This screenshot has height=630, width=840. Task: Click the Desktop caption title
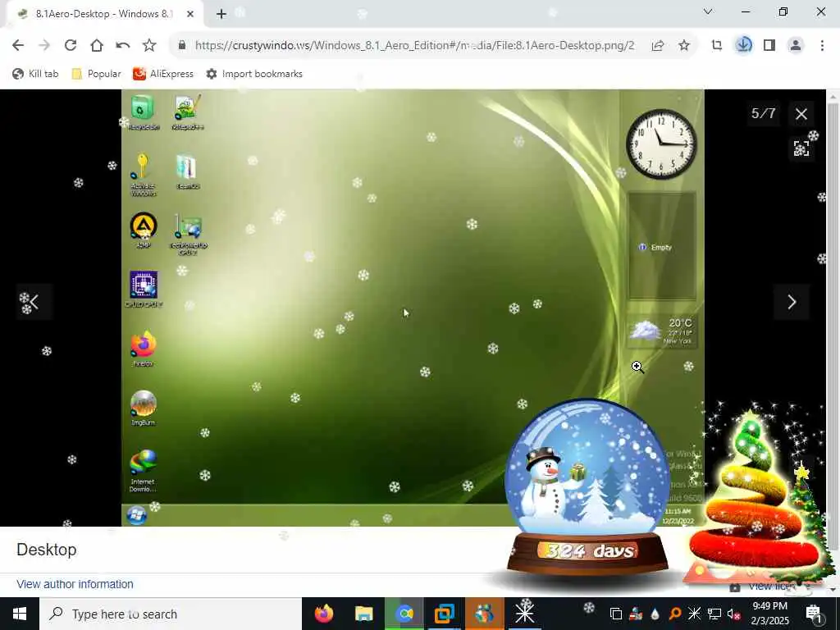coord(47,550)
